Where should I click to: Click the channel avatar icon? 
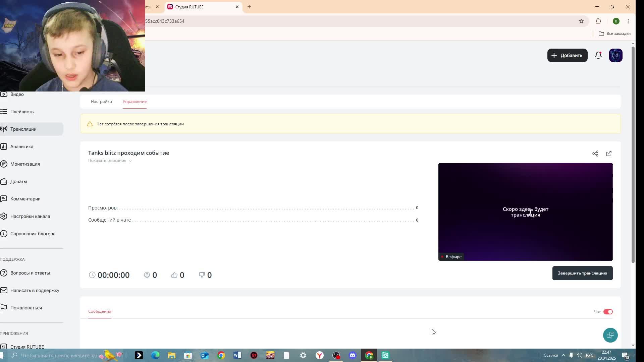point(615,55)
